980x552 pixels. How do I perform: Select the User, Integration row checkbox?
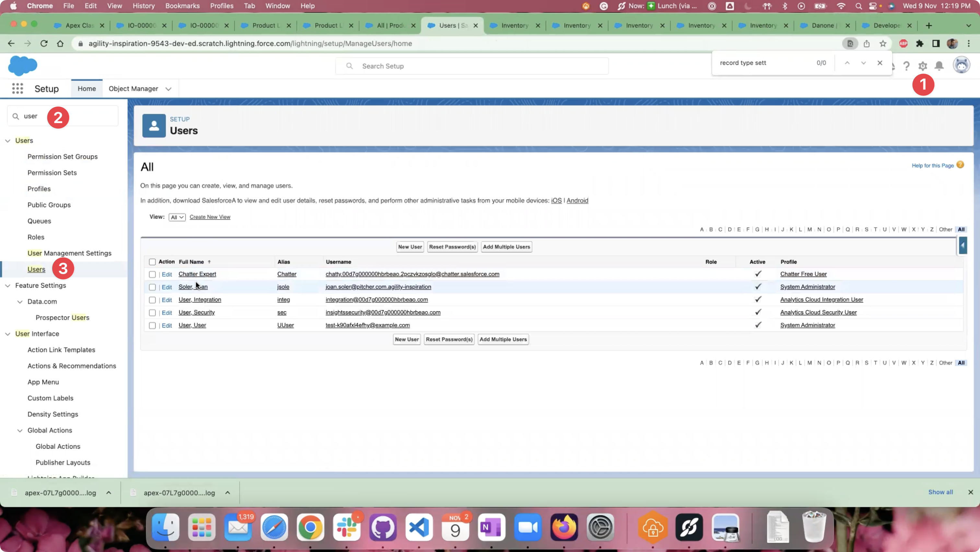tap(152, 300)
